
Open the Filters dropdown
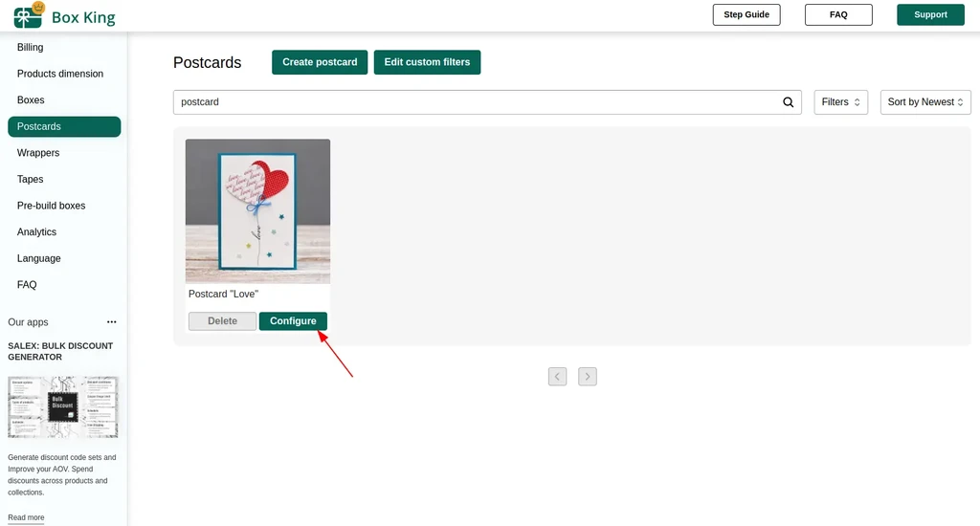tap(840, 102)
